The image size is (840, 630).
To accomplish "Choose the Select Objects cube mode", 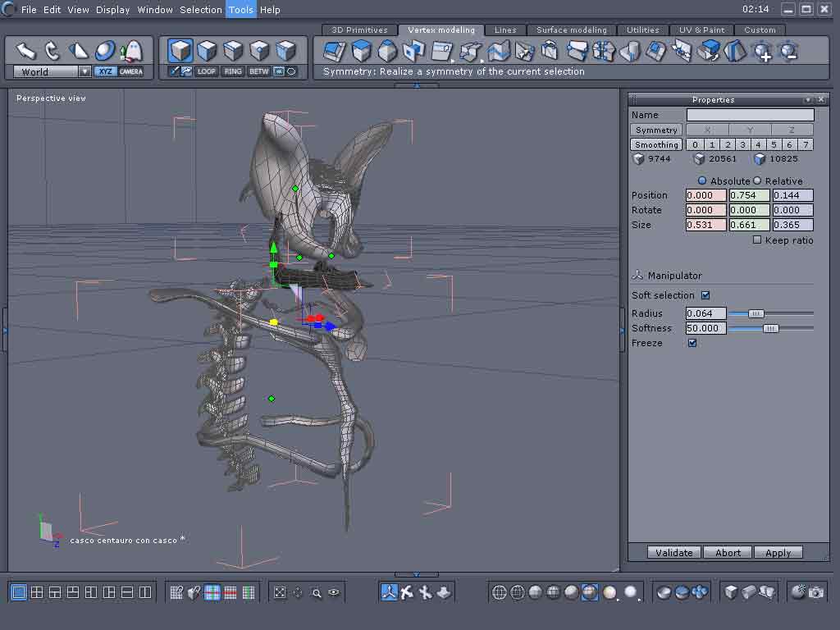I will tap(180, 51).
